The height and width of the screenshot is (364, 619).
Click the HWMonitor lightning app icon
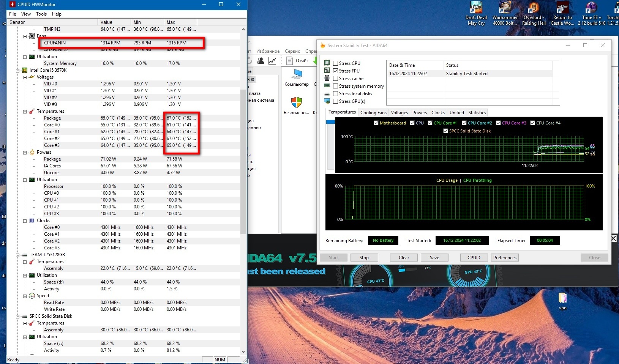pyautogui.click(x=13, y=4)
